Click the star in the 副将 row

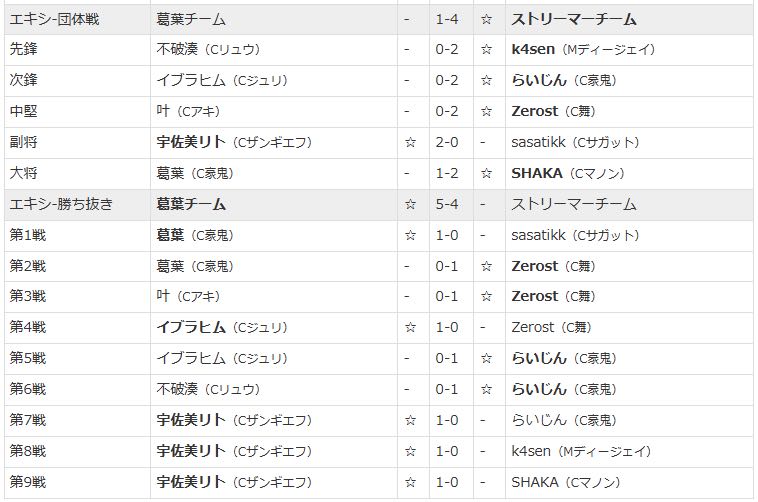coord(410,142)
